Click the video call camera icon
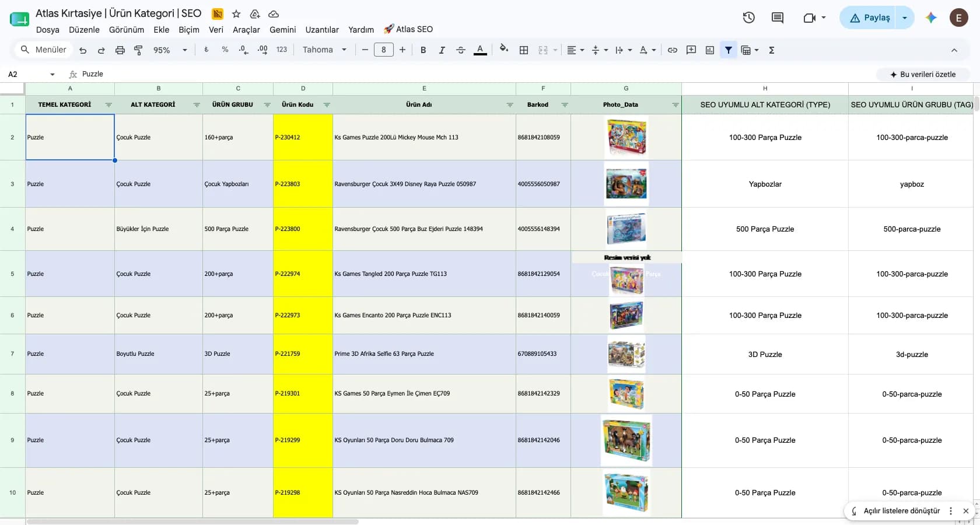The width and height of the screenshot is (980, 525). pyautogui.click(x=809, y=18)
